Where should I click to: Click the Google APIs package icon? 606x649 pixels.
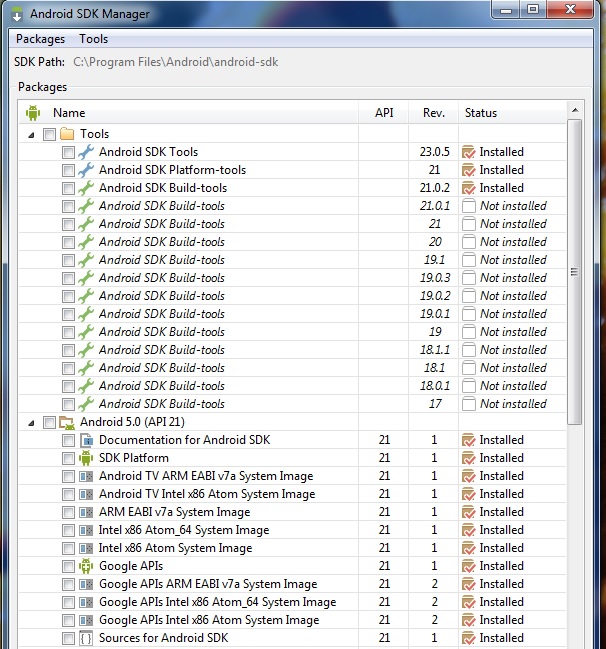pos(85,566)
